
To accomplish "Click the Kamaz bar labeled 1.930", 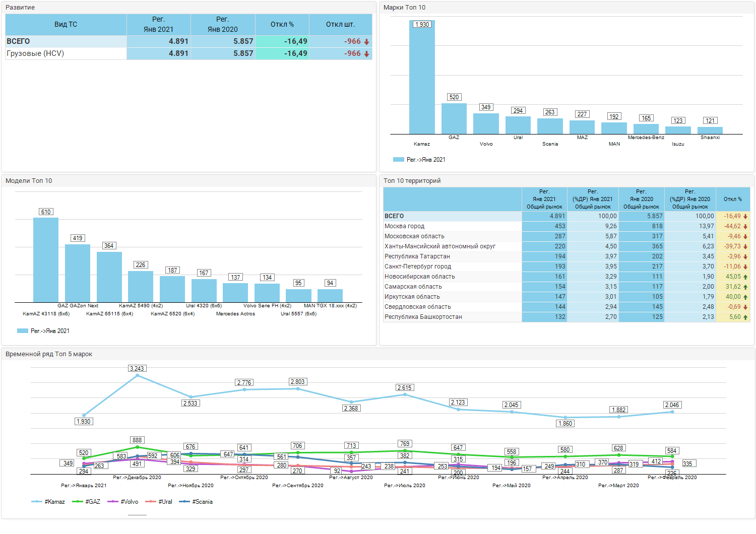I will [422, 77].
